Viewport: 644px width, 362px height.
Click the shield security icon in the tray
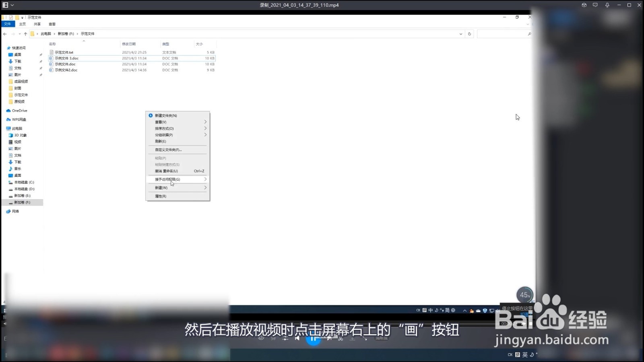[x=485, y=310]
